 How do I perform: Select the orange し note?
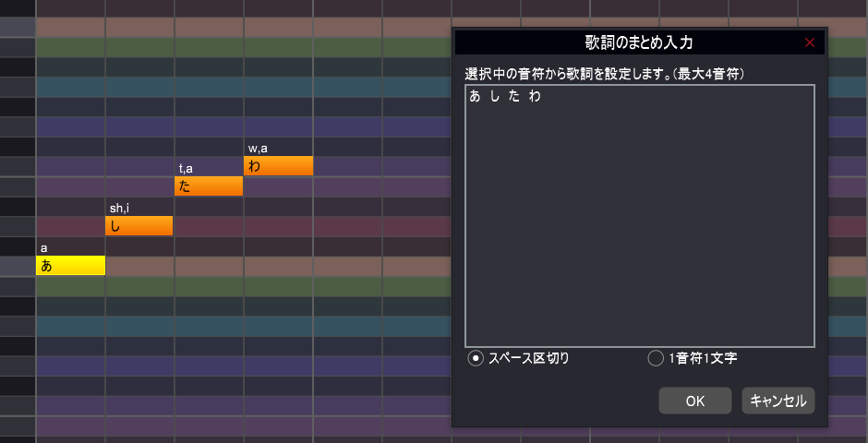139,225
